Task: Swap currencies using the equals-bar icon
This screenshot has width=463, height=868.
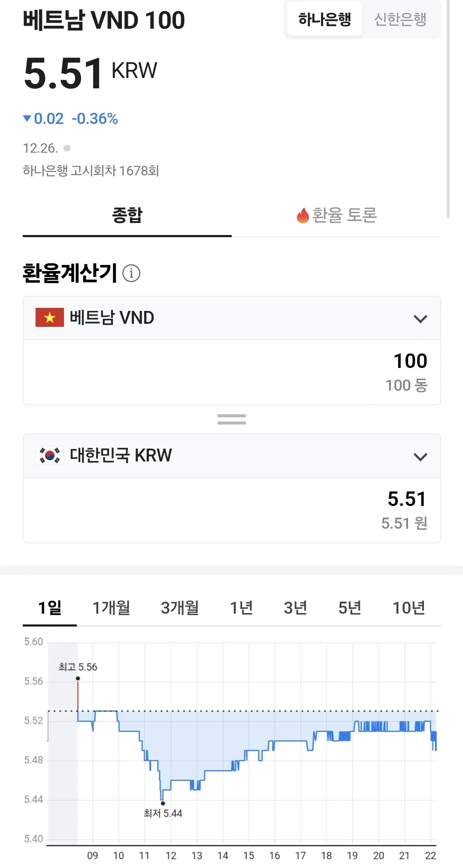Action: coord(232,419)
